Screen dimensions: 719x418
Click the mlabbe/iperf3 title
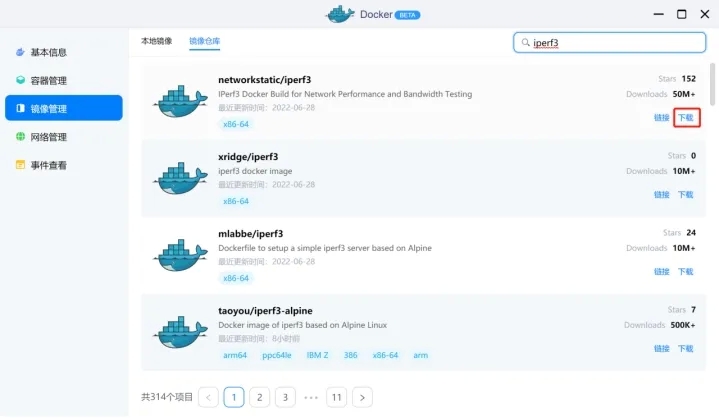[x=250, y=234]
